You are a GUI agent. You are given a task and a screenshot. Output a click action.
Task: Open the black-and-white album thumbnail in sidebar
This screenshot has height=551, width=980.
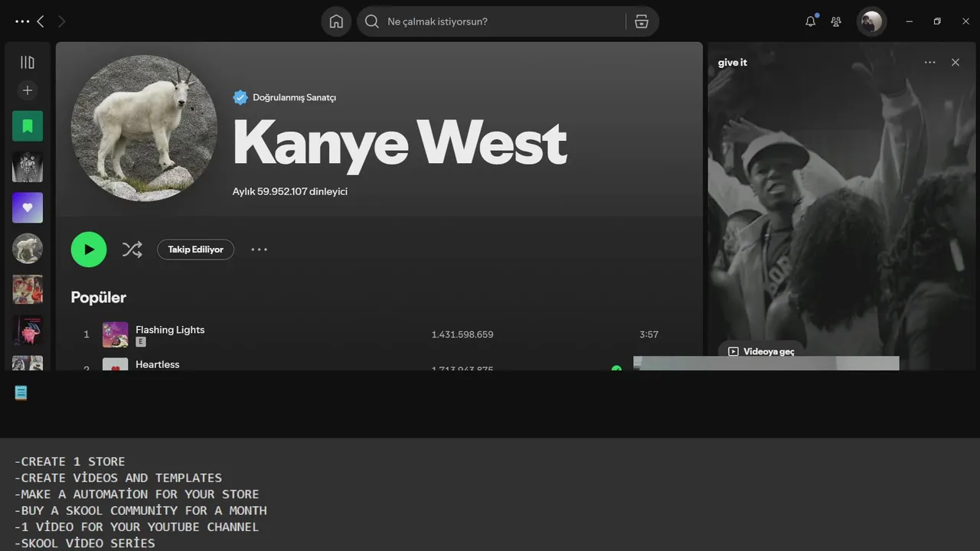click(28, 167)
